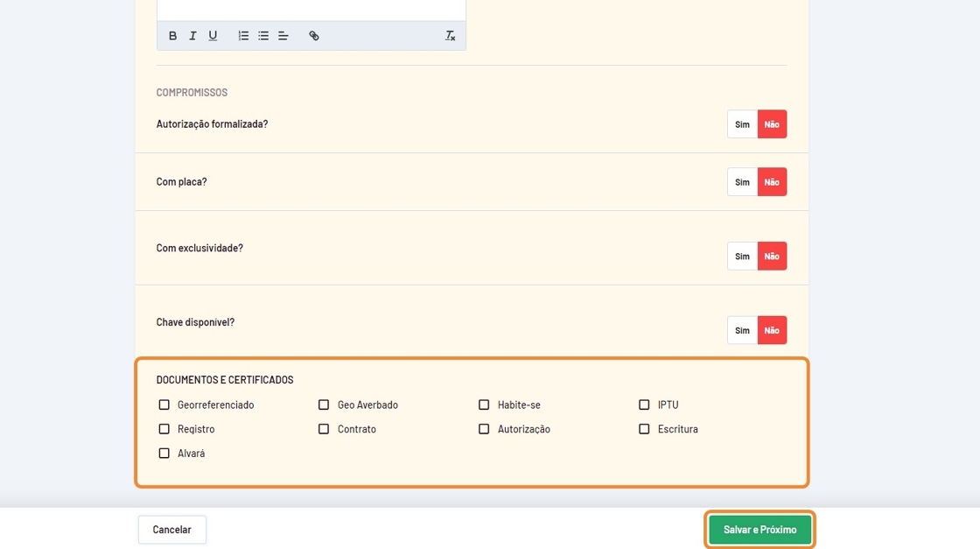Insert a hyperlink in the editor
The image size is (980, 549).
click(x=314, y=36)
